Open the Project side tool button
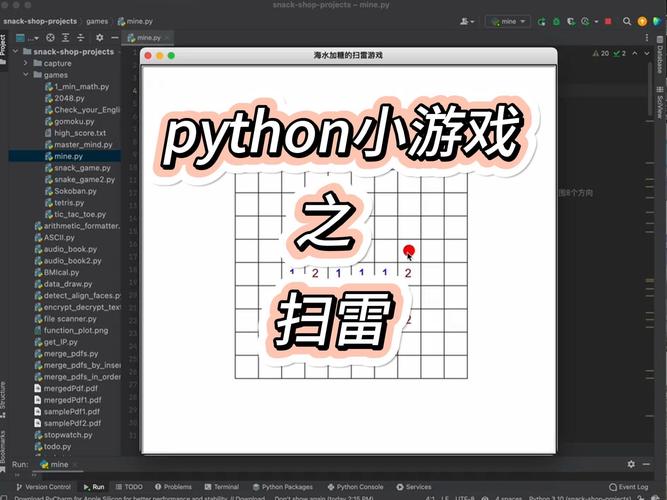The width and height of the screenshot is (667, 500). (x=3, y=49)
